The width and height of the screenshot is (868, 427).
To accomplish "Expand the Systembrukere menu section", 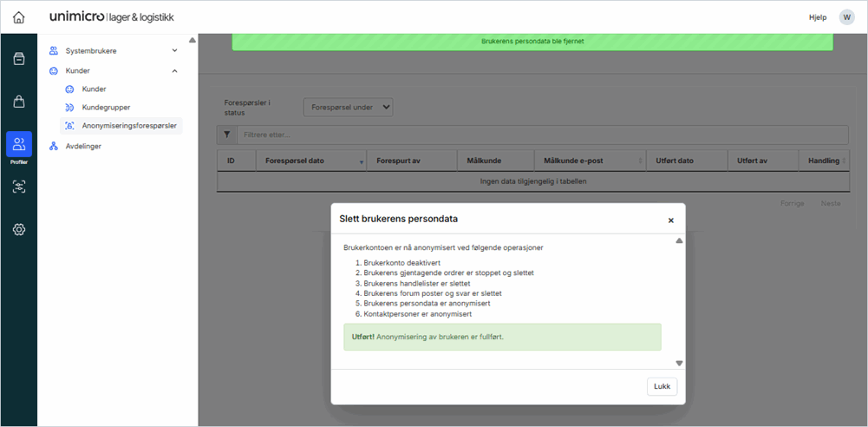I will pyautogui.click(x=174, y=51).
